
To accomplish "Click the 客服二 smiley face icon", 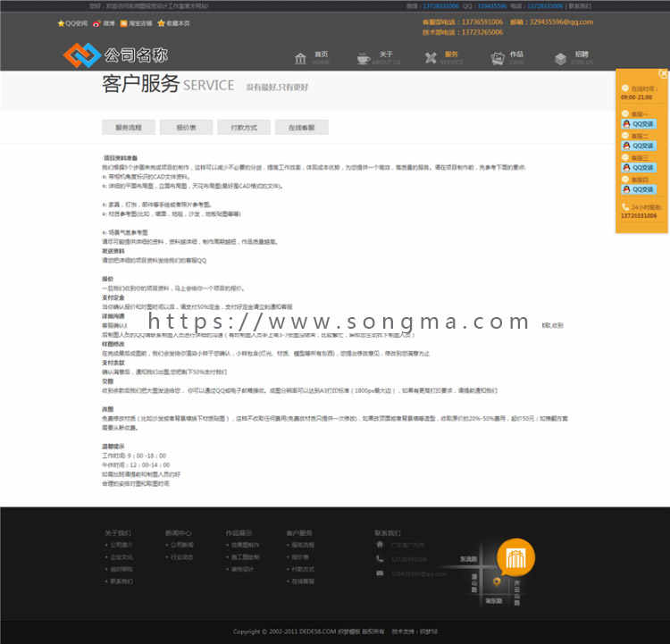I will [624, 136].
